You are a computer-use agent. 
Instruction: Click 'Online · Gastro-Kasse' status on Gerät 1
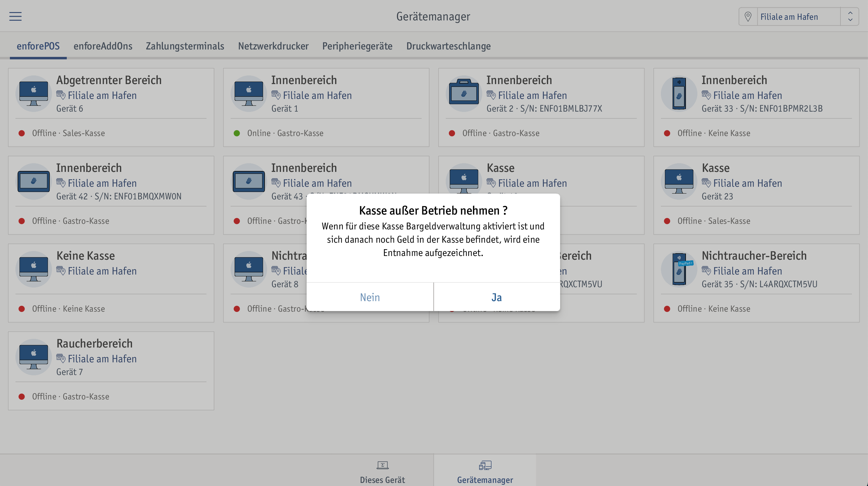[285, 133]
